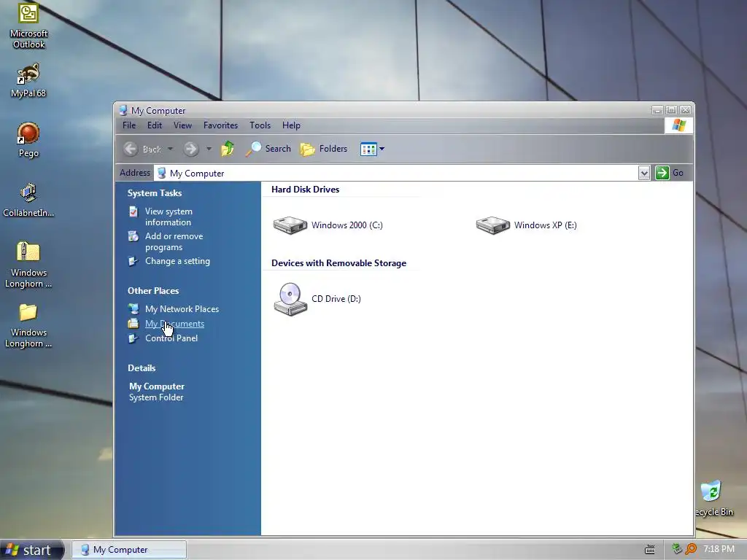Open the Search pane

(x=268, y=149)
